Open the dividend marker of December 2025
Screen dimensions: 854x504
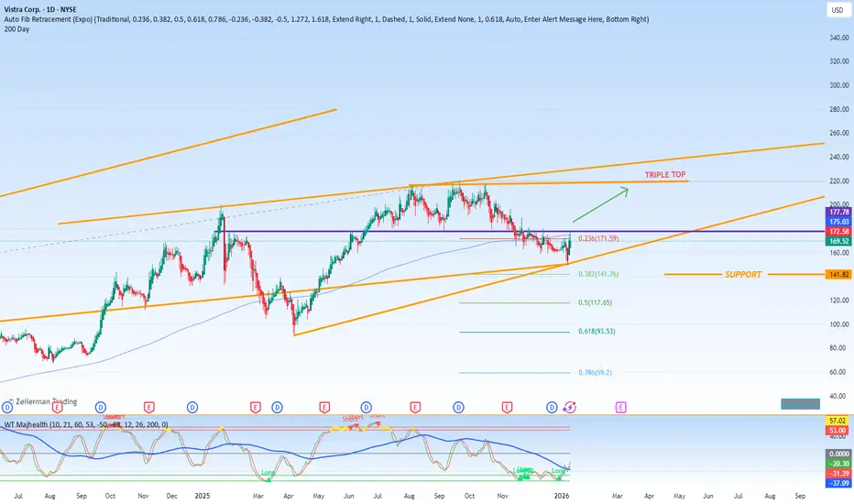552,407
